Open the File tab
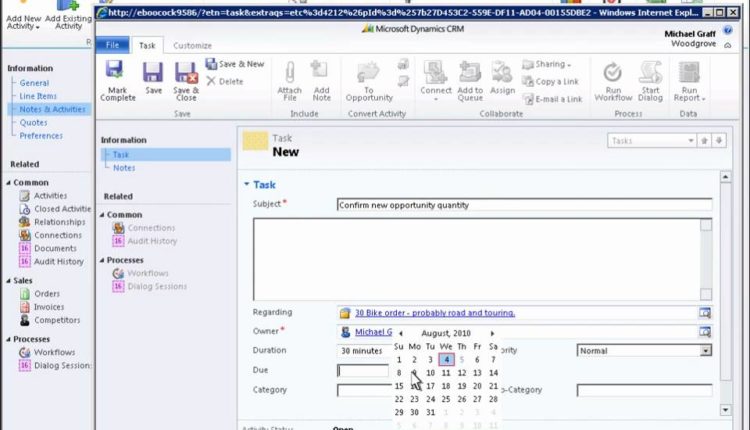750x430 pixels. point(113,46)
